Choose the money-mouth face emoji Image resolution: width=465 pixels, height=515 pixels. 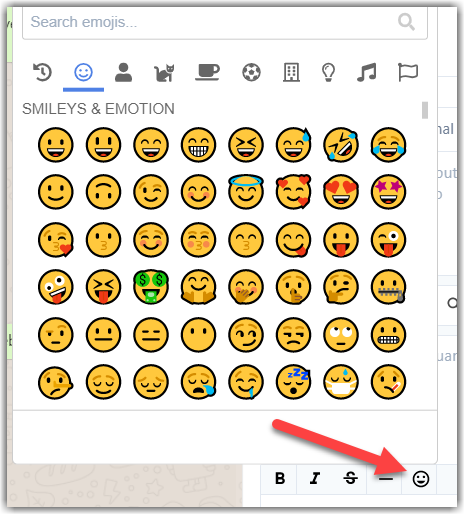(151, 287)
